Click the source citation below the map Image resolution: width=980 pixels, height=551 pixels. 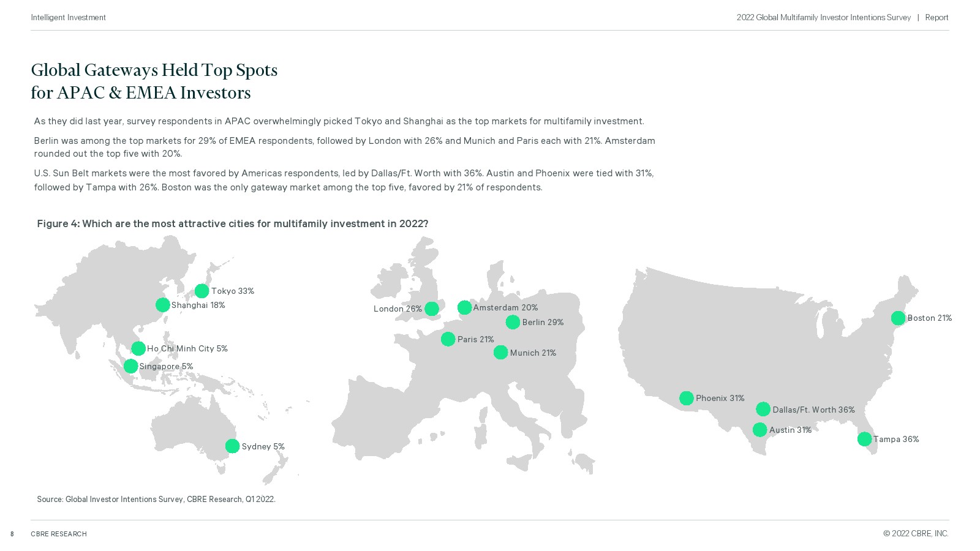pyautogui.click(x=156, y=499)
